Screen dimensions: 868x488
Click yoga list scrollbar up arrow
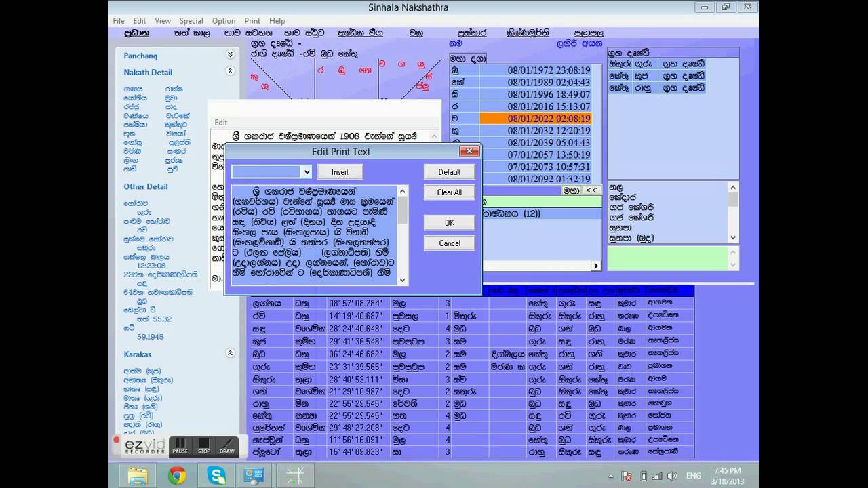coord(733,188)
